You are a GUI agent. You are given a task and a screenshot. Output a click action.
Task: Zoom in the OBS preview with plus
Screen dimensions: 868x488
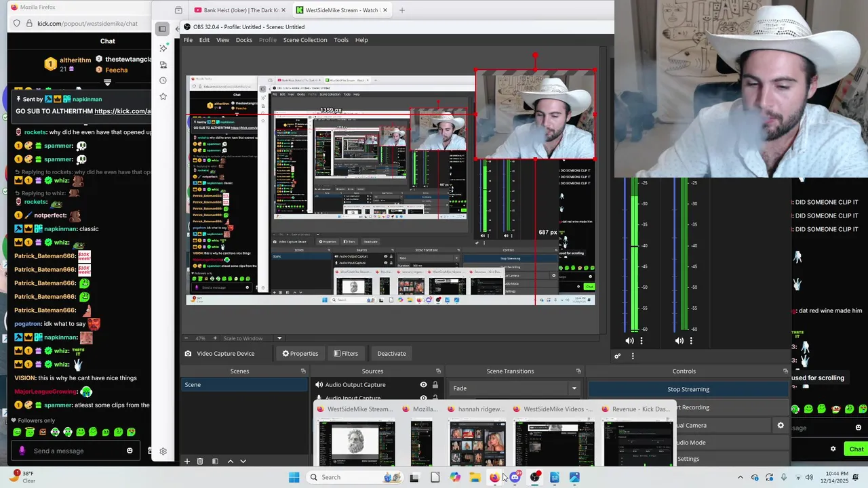pos(216,338)
